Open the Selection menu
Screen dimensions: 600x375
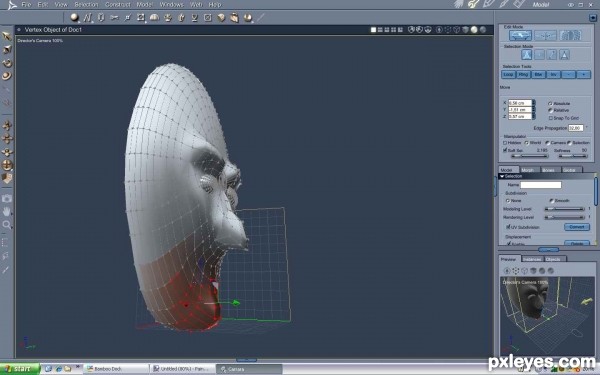pos(86,5)
